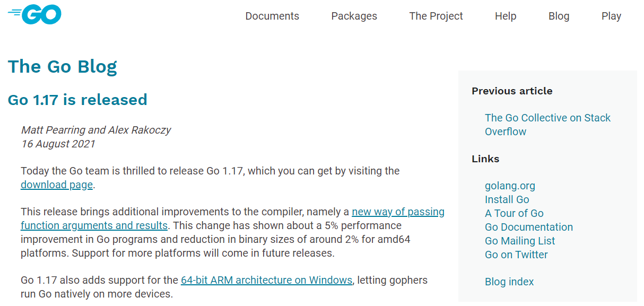Visit the Go Mailing List link

pos(520,241)
